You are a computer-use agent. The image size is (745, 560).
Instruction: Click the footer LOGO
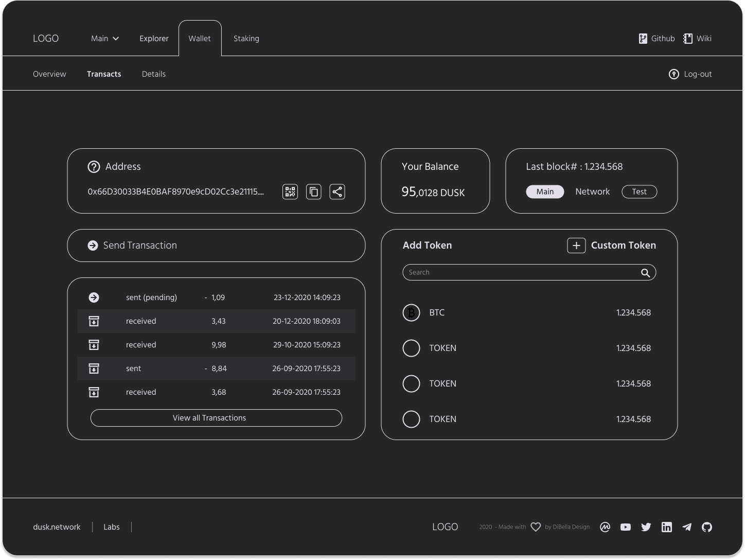(445, 527)
